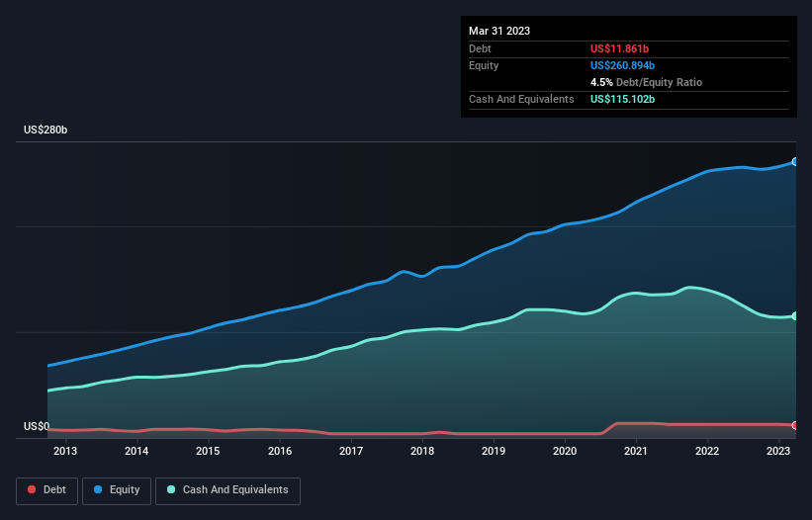The width and height of the screenshot is (812, 520).
Task: Click the 2016 x-axis label
Action: pos(280,451)
